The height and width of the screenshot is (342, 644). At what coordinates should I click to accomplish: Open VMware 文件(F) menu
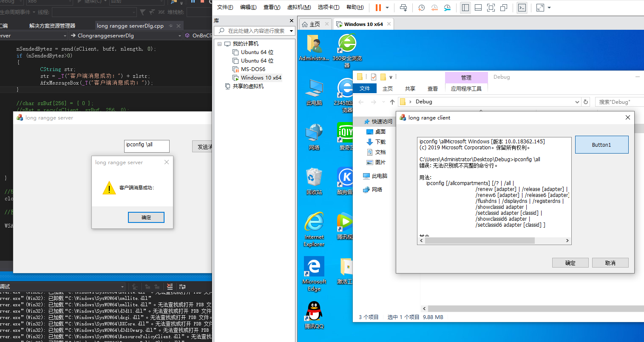pos(225,7)
